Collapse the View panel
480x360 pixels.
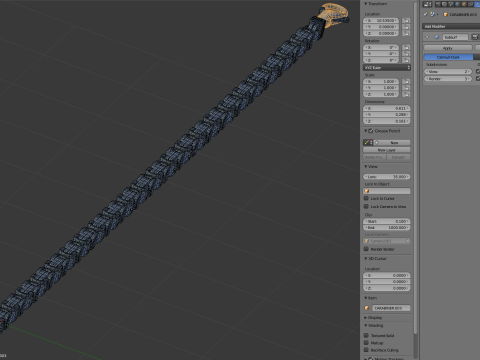[366, 166]
